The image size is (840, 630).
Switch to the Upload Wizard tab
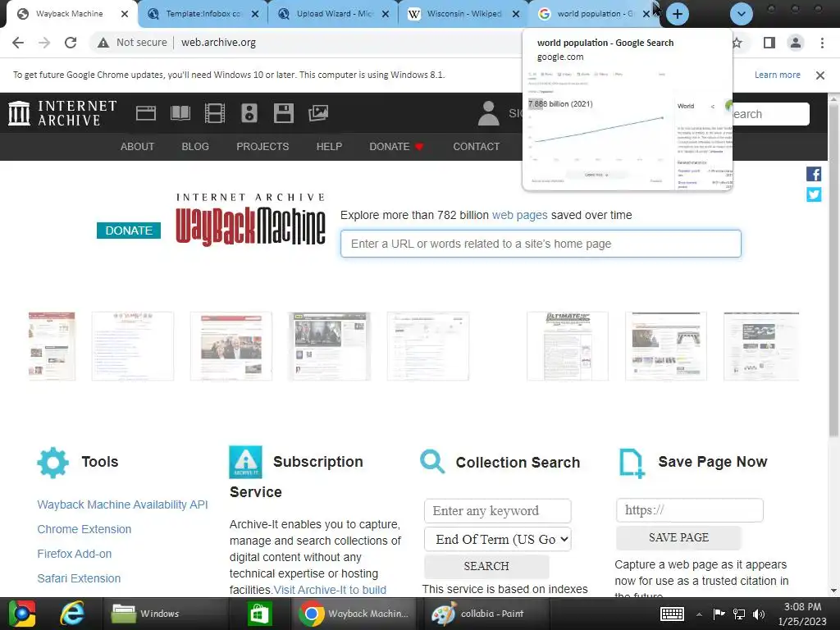[x=335, y=14]
